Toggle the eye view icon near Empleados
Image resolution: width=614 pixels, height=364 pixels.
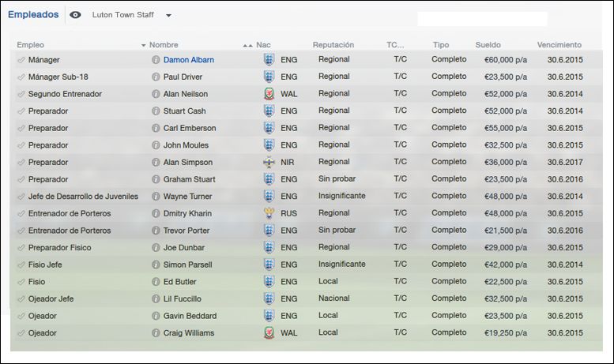(75, 15)
